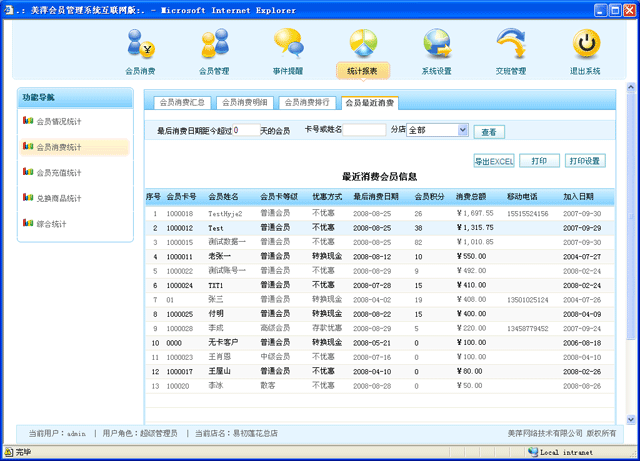Image resolution: width=640 pixels, height=461 pixels.
Task: Click the 高级会员 level cell
Action: [276, 328]
